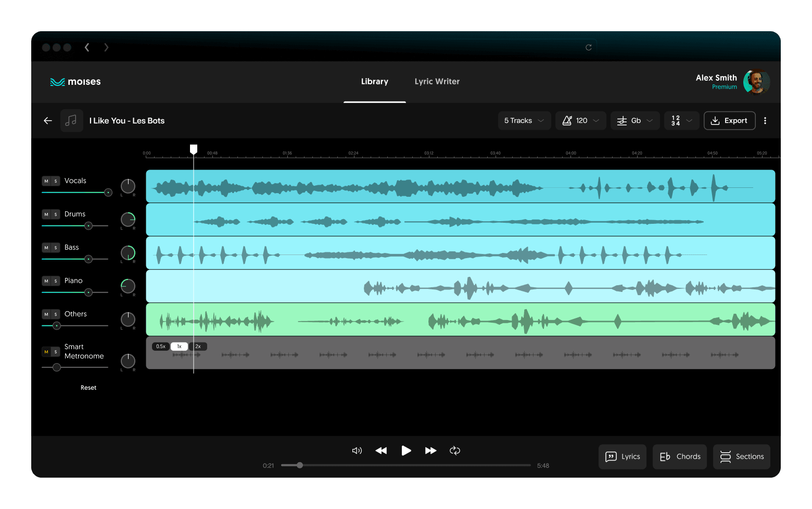Click the play button
This screenshot has height=509, width=812.
coord(406,451)
